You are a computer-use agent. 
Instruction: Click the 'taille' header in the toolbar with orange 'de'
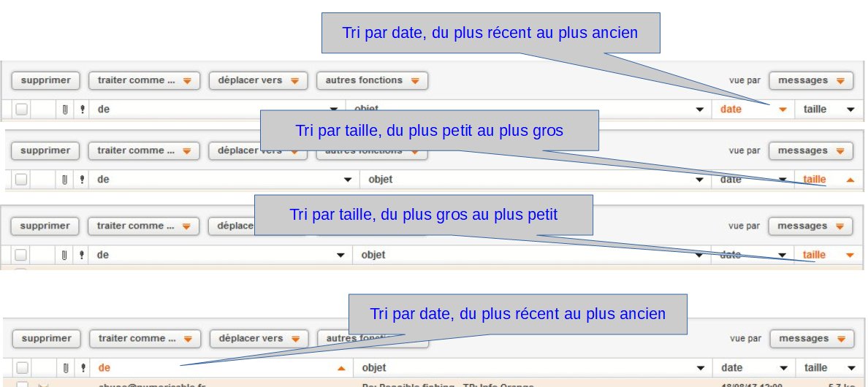pyautogui.click(x=816, y=368)
